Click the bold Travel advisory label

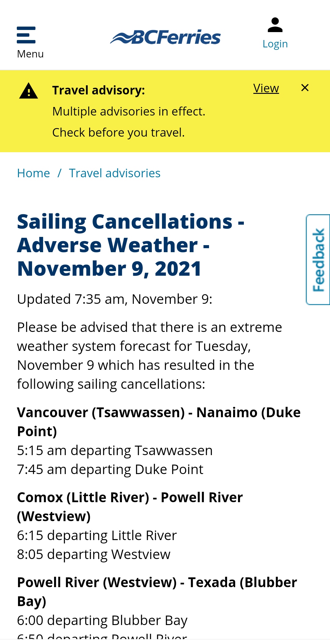[98, 90]
